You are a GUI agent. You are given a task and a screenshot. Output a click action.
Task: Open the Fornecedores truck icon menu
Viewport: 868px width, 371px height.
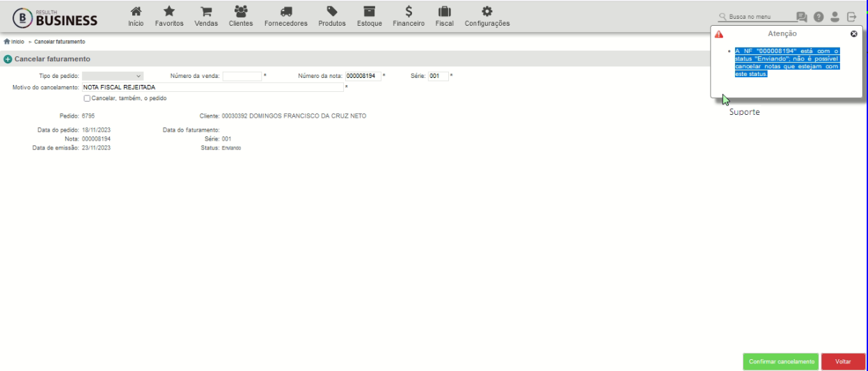pos(286,11)
